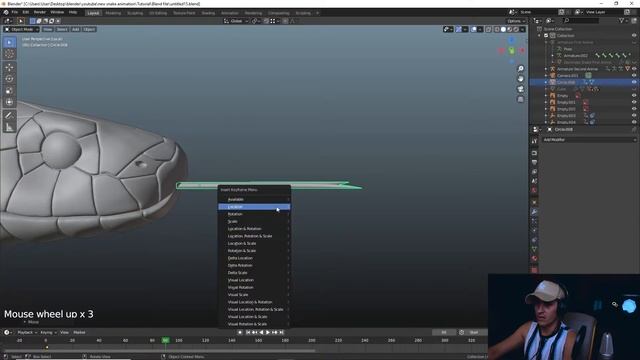Open the Modifier properties wrench tab

click(x=534, y=212)
